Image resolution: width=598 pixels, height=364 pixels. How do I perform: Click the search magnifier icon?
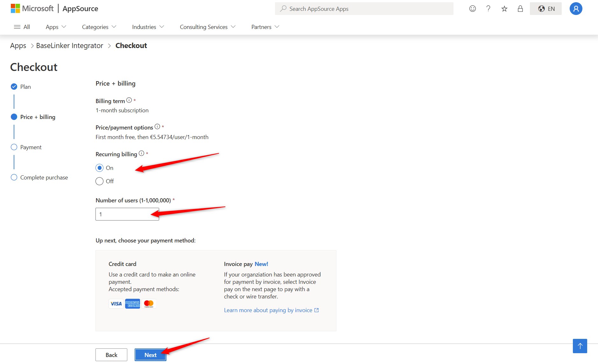coord(283,9)
